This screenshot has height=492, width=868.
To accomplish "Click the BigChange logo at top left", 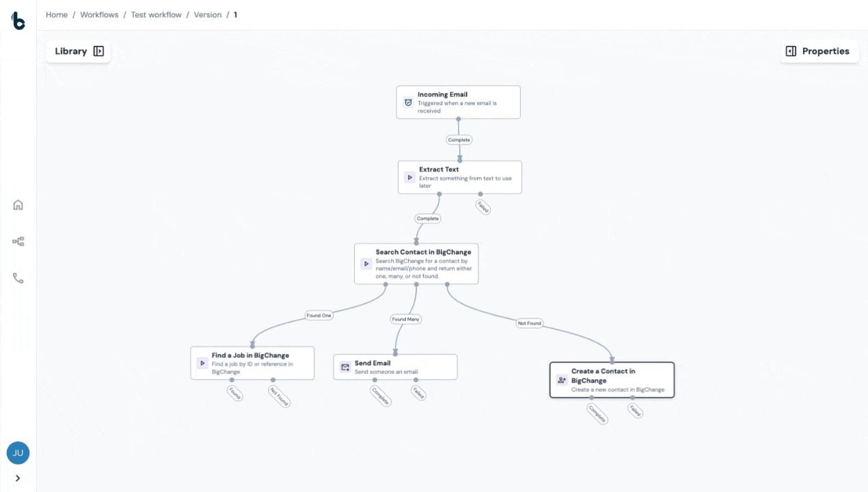I will (x=18, y=20).
